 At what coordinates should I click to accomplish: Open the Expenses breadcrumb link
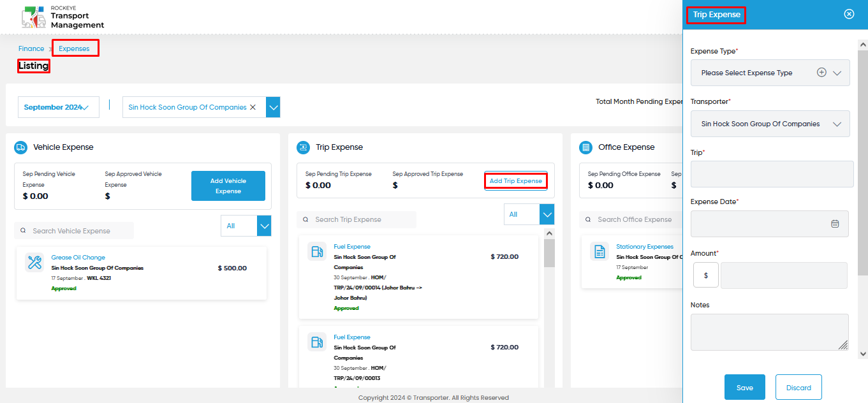74,48
